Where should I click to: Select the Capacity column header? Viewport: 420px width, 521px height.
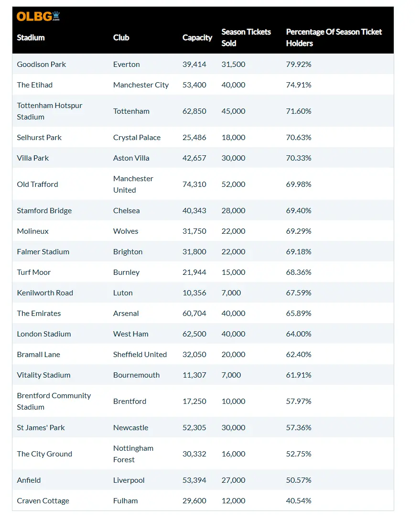click(197, 38)
